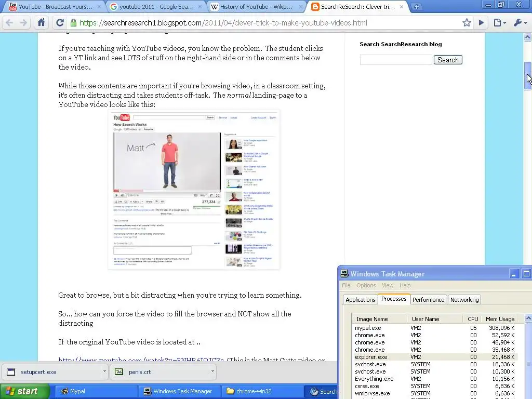Click the green SSL padlock icon
The height and width of the screenshot is (399, 532).
point(73,23)
